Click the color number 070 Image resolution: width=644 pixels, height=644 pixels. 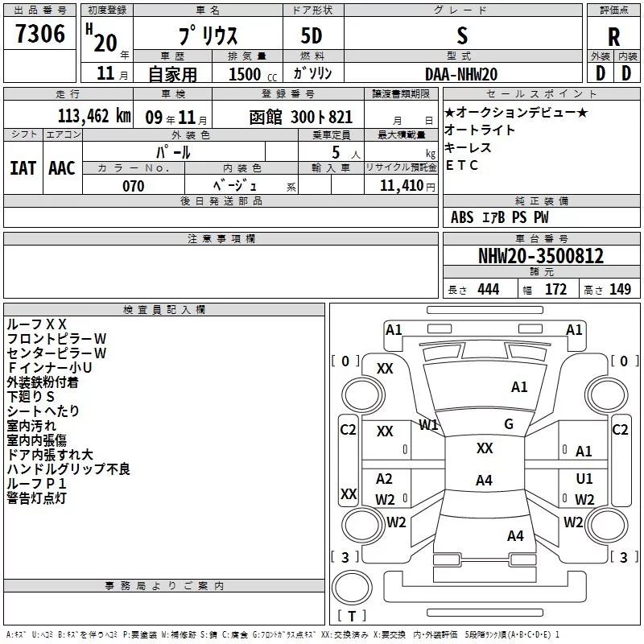tap(134, 186)
